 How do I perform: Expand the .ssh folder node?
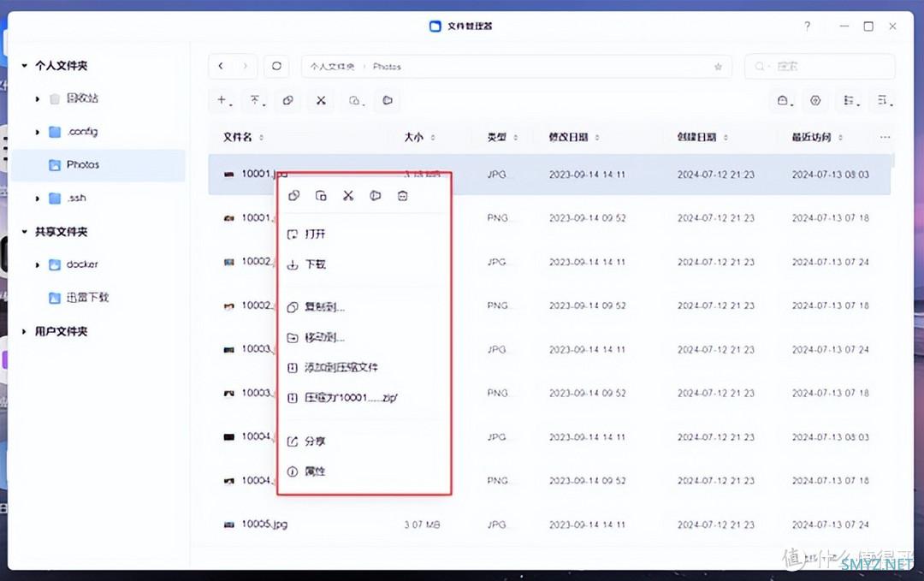pyautogui.click(x=37, y=199)
